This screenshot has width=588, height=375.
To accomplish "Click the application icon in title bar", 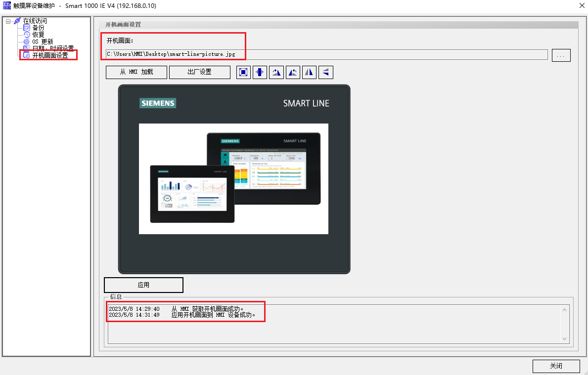I will tap(6, 5).
